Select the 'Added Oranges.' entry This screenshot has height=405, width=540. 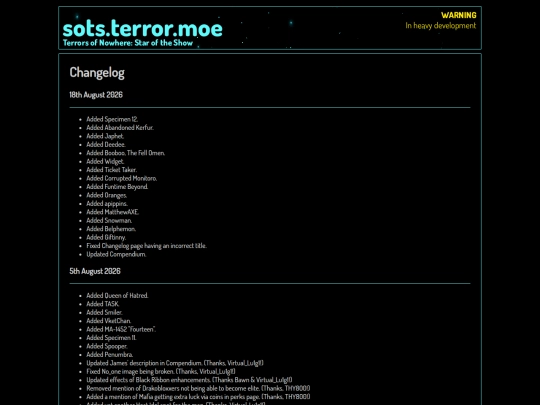107,195
